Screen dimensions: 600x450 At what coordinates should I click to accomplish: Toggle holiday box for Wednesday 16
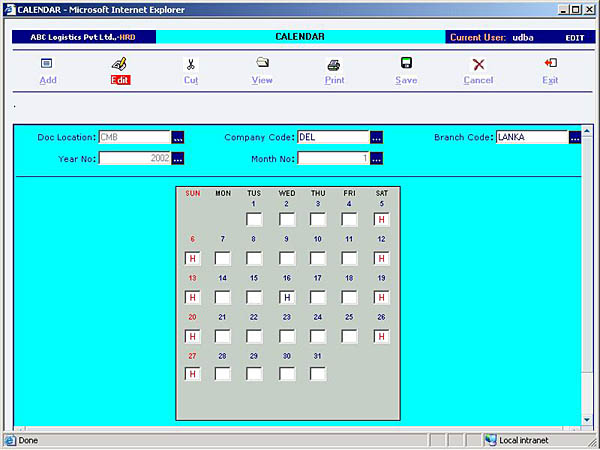coord(286,297)
